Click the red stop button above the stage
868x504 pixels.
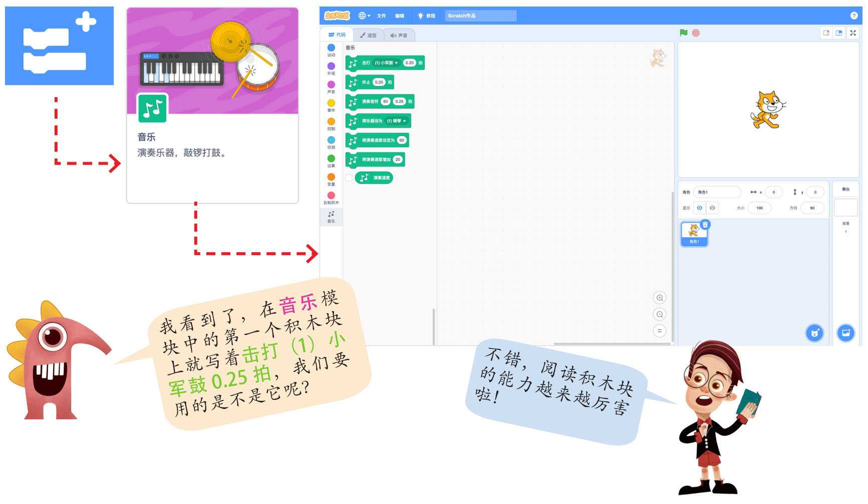click(x=696, y=33)
